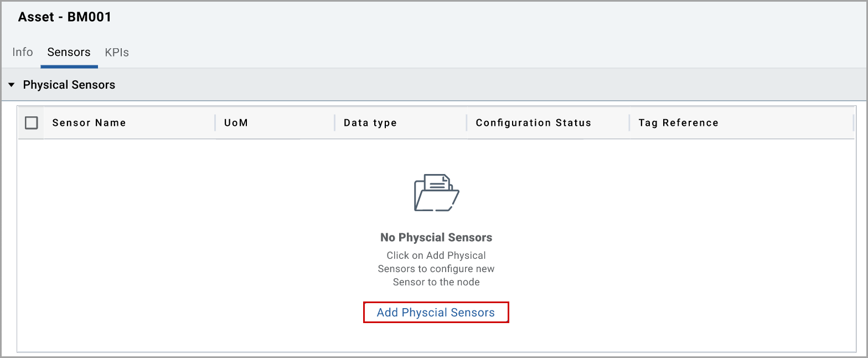
Task: Click the Add Physcial Sensors link
Action: click(436, 313)
